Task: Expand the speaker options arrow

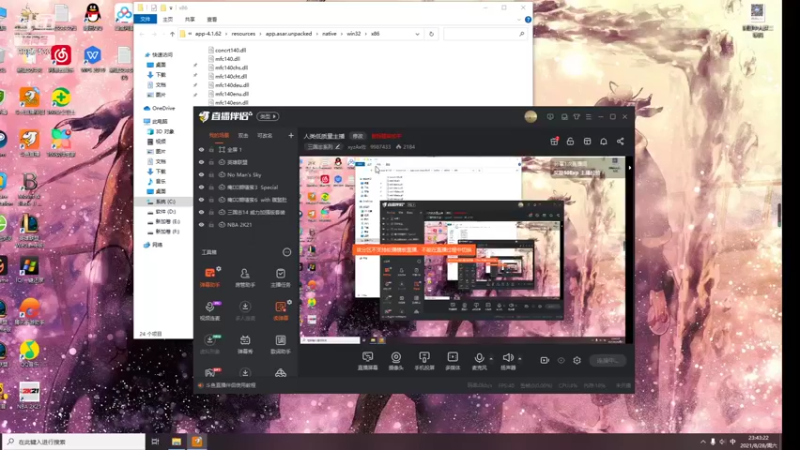Action: 519,358
